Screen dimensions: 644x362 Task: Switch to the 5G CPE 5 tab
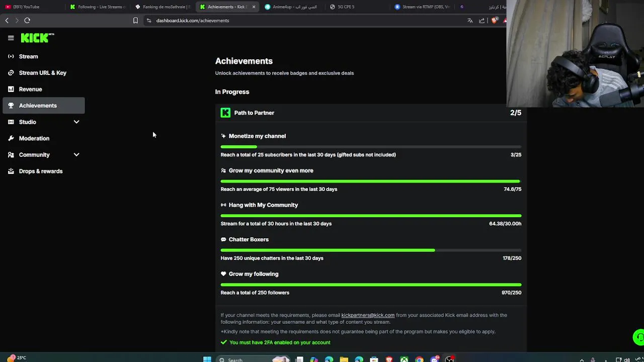tap(357, 7)
